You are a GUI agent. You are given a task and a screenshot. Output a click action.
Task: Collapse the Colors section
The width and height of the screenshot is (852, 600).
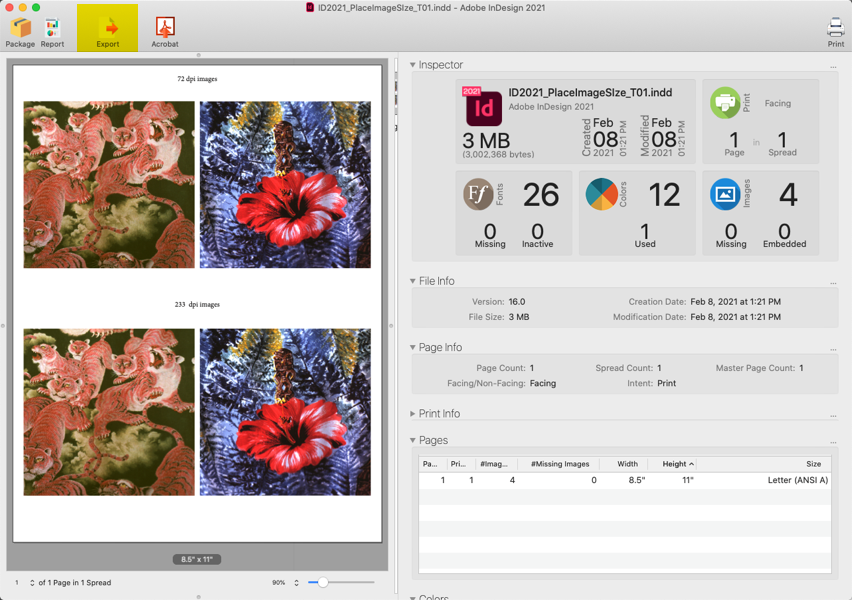pos(413,597)
